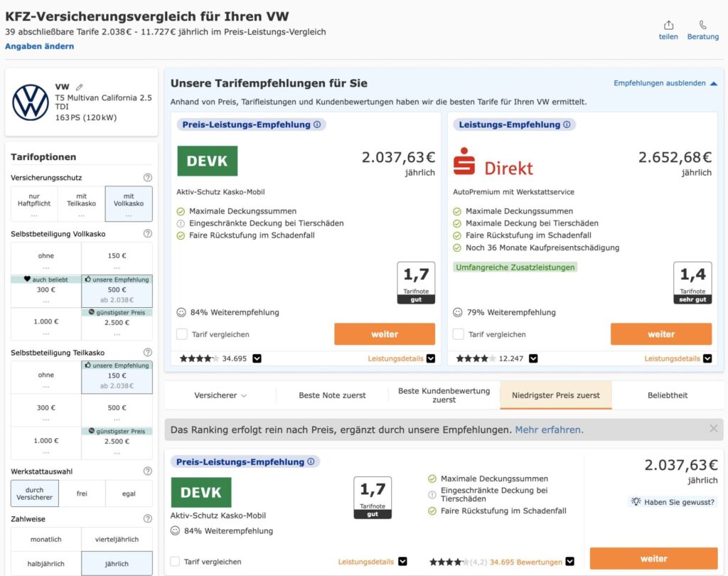Click the 1,7 Tarifnote badge in results list
Image resolution: width=728 pixels, height=576 pixels.
coord(373,498)
